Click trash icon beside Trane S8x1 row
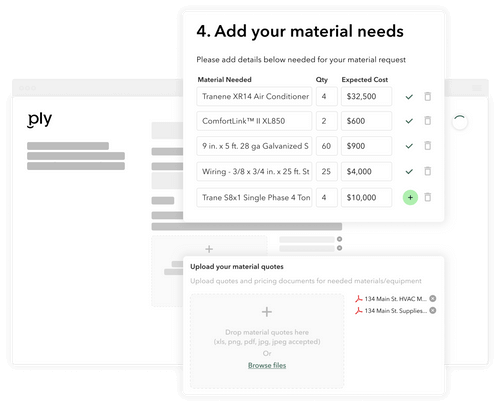 (427, 197)
